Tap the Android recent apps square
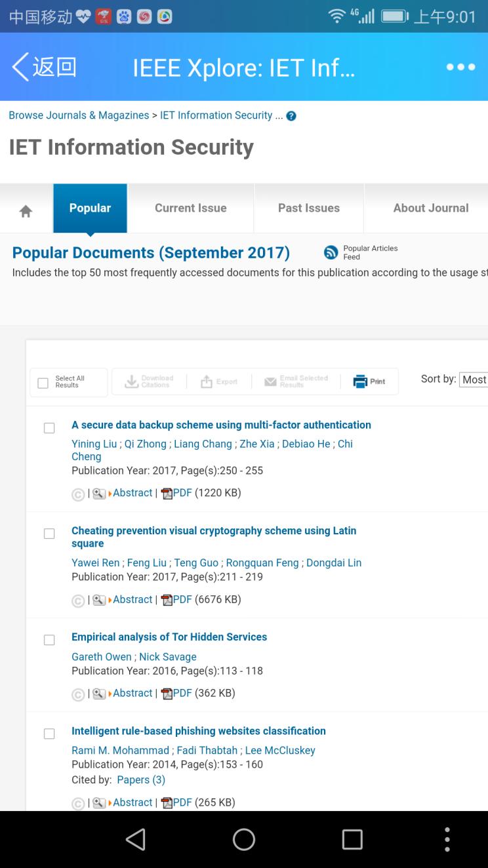488x868 pixels. [x=352, y=839]
